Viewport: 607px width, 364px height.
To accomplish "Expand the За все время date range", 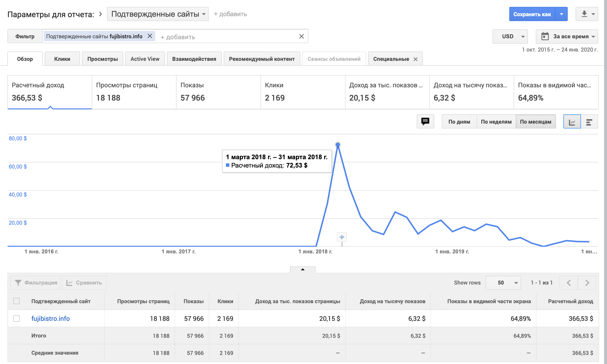I will [x=567, y=36].
